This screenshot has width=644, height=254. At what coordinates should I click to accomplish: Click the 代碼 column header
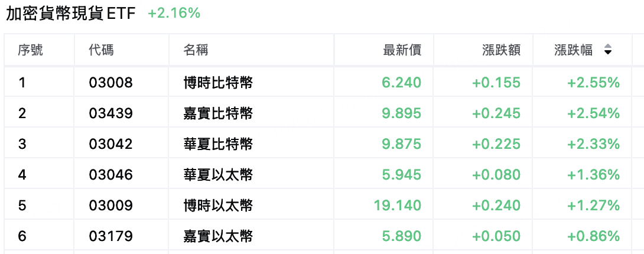point(101,50)
